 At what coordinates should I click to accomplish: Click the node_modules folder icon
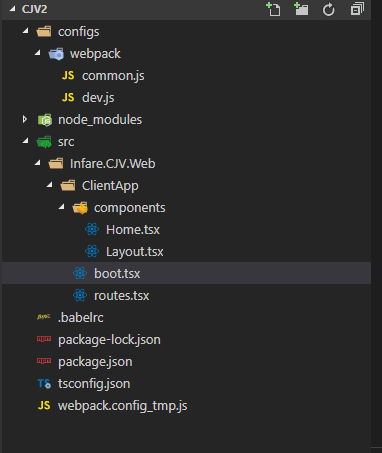(44, 120)
